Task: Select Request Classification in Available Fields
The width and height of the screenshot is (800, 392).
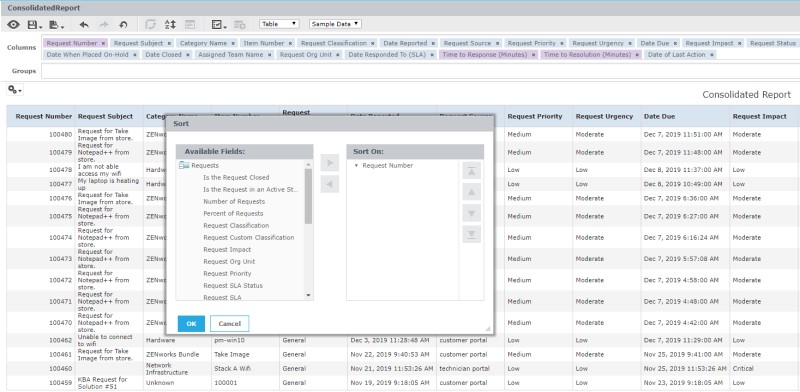Action: point(236,226)
